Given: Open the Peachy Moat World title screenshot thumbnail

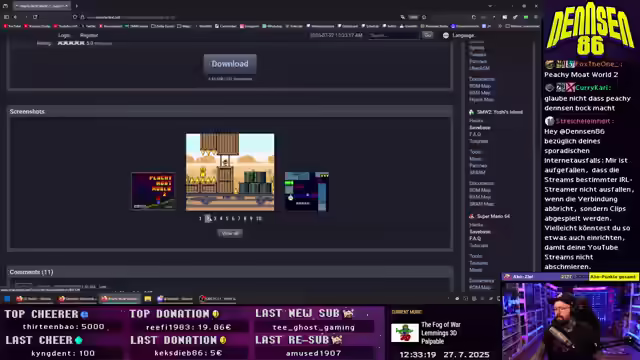Looking at the screenshot, I should coord(153,191).
